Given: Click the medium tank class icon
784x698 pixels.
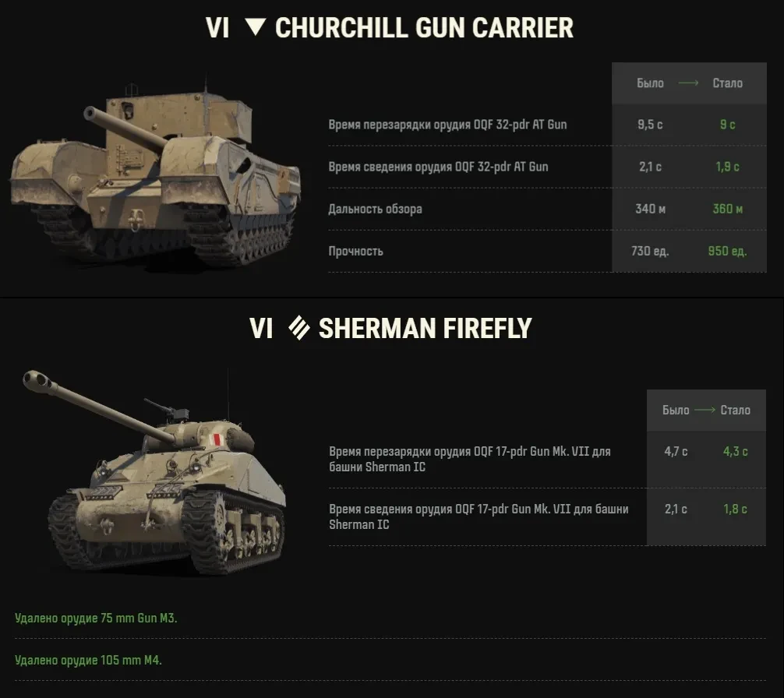Looking at the screenshot, I should [x=298, y=328].
